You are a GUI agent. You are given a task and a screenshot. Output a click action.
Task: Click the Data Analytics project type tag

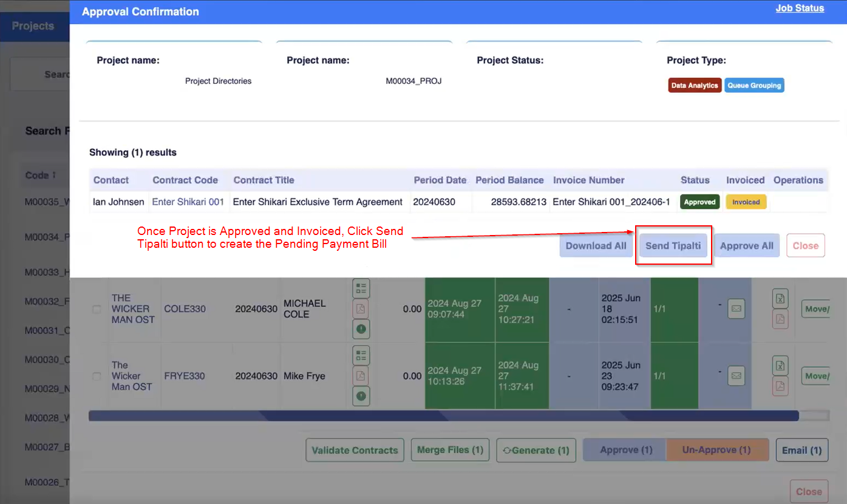[695, 86]
